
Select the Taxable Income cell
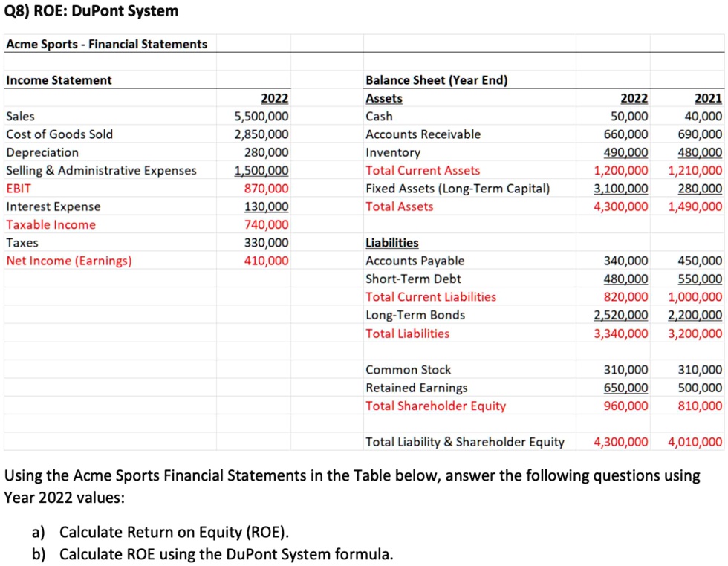coord(49,224)
